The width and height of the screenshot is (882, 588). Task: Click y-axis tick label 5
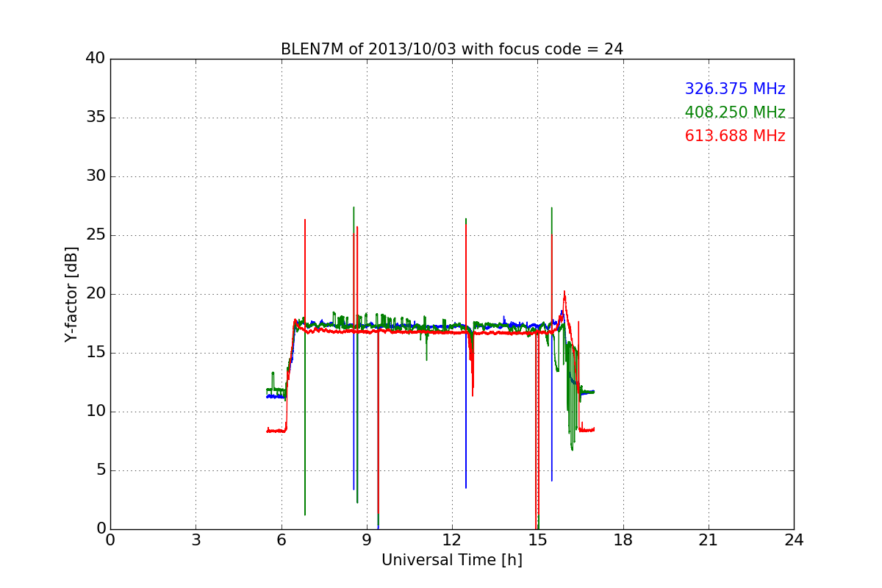pos(101,470)
